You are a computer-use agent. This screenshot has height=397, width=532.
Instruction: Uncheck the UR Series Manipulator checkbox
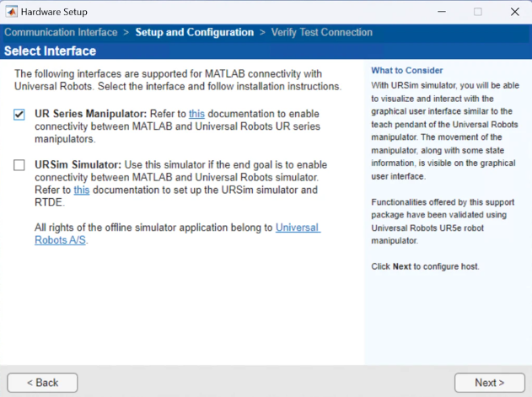tap(19, 115)
